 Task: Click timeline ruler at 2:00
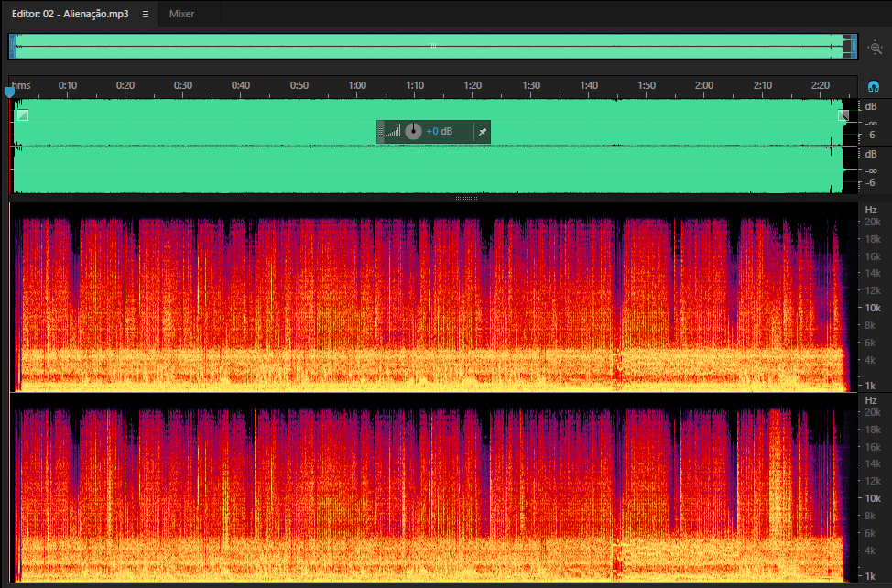703,85
